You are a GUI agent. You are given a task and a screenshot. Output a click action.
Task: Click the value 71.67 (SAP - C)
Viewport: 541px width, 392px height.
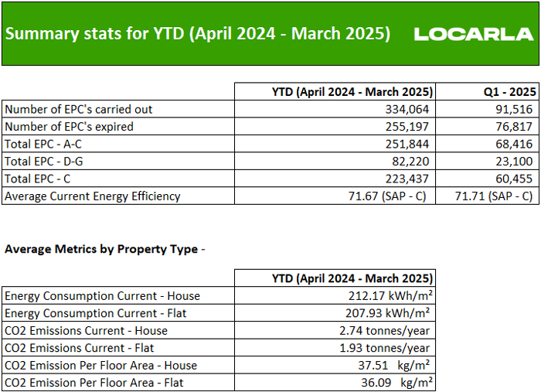point(387,196)
